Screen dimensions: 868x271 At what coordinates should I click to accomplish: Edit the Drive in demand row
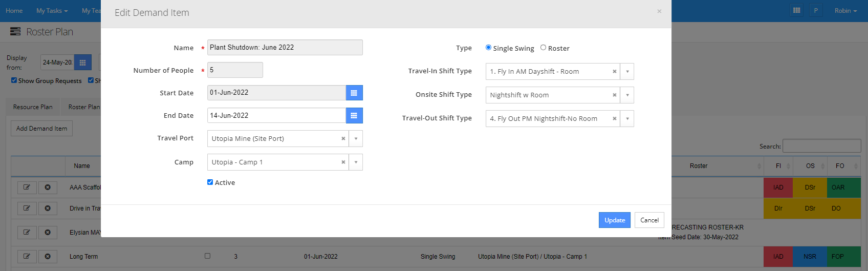(27, 209)
